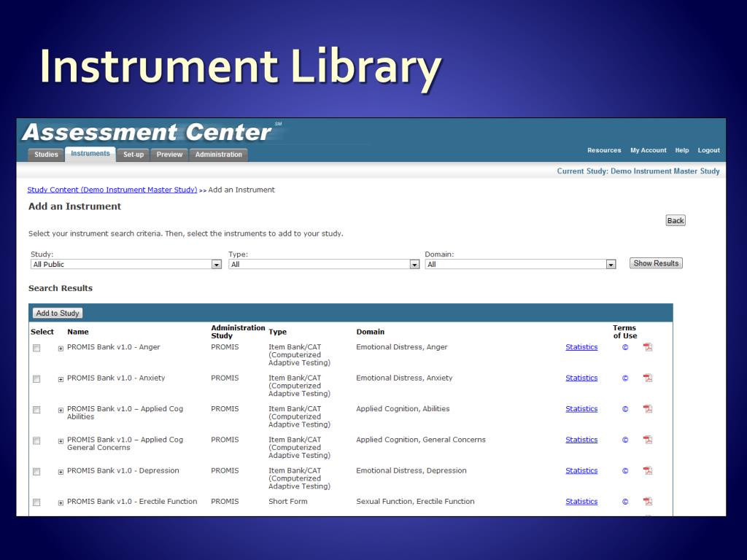Click copyright icon for Applied Cog General Concerns

pos(625,440)
